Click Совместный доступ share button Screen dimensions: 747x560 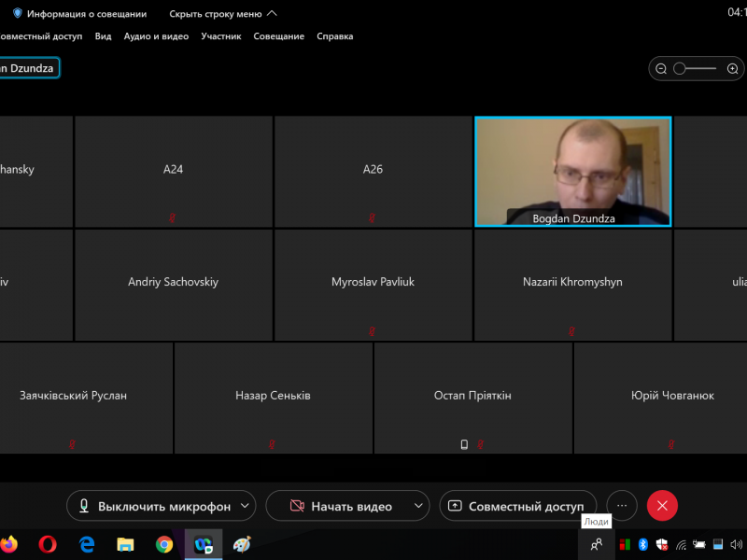tap(517, 506)
